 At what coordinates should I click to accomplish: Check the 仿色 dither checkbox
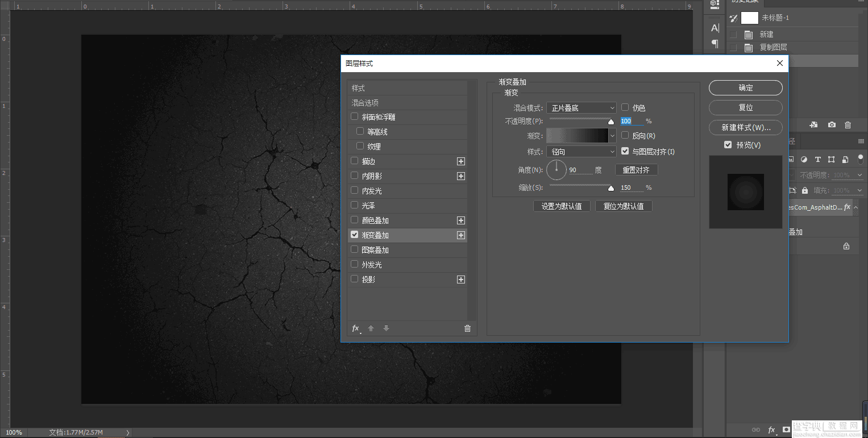[625, 107]
